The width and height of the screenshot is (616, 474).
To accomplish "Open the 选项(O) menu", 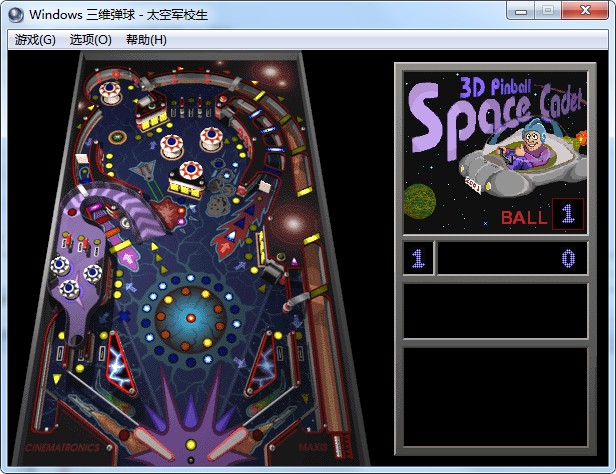I will point(90,40).
